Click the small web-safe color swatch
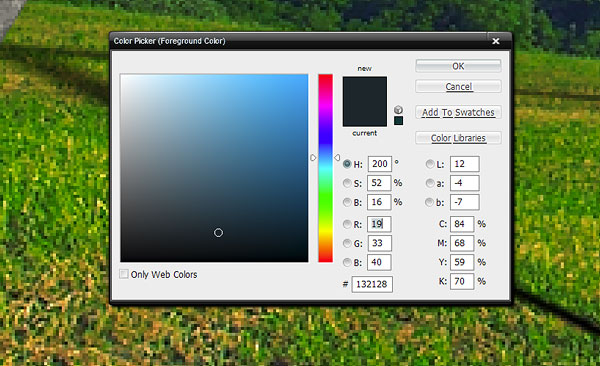 coord(398,121)
